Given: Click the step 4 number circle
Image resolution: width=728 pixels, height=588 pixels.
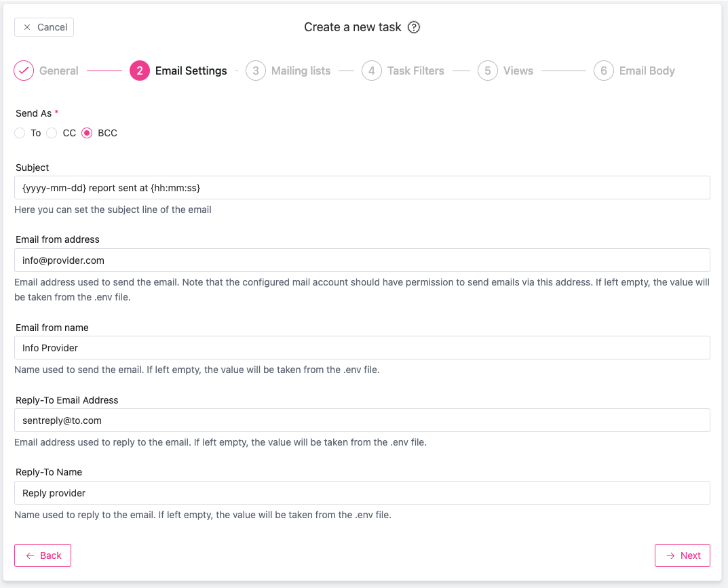Looking at the screenshot, I should pos(371,71).
